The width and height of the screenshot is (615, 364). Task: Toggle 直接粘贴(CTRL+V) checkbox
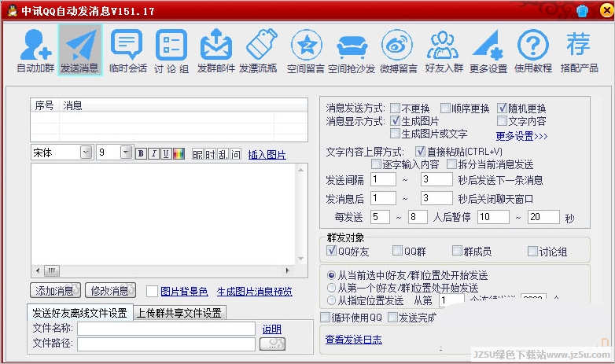pyautogui.click(x=420, y=151)
